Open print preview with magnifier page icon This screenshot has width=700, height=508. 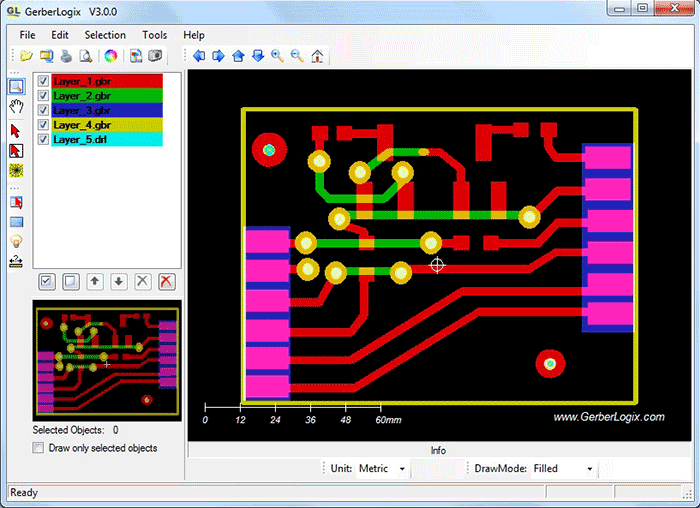click(86, 56)
